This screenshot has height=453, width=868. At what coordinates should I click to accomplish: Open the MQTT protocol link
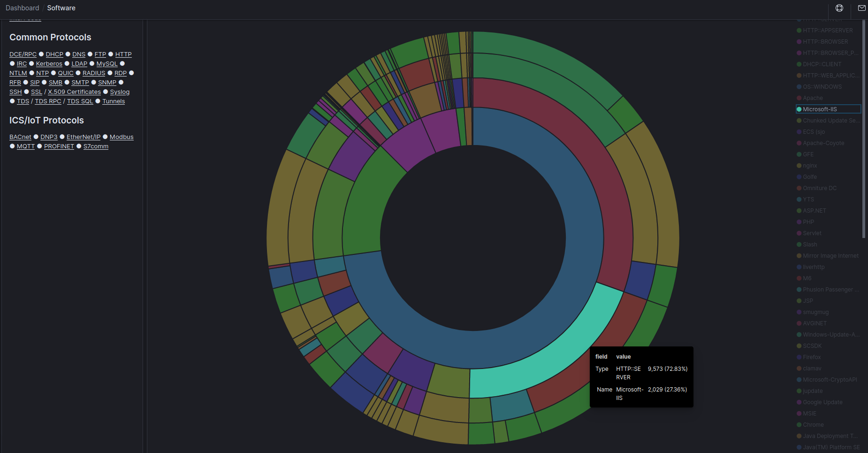pos(26,146)
